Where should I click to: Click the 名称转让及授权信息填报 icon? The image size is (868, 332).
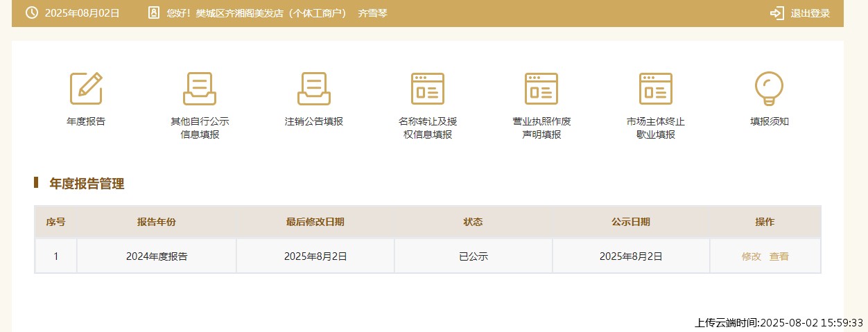428,88
